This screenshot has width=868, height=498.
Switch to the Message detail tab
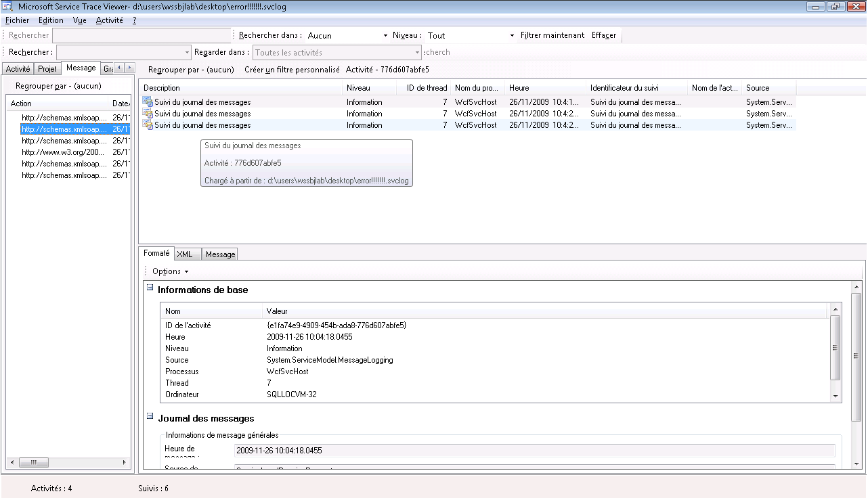pyautogui.click(x=220, y=254)
